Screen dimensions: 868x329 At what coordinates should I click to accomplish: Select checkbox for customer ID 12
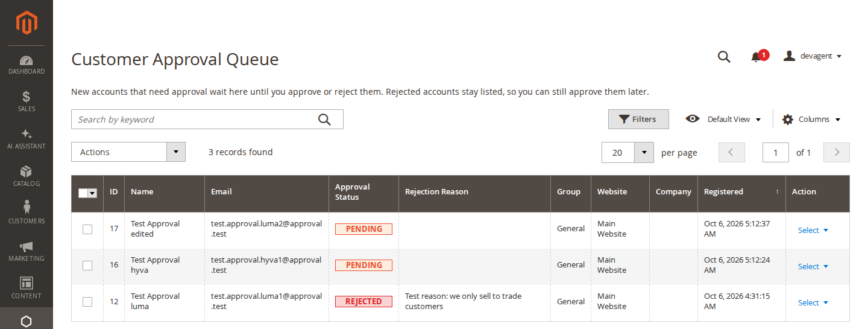[x=87, y=302]
